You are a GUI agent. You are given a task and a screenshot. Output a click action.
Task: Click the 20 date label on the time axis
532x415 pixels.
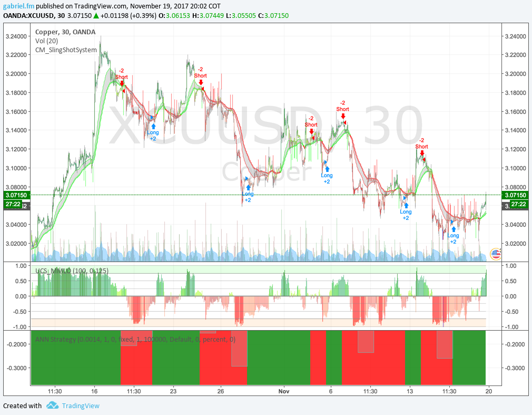pos(489,391)
